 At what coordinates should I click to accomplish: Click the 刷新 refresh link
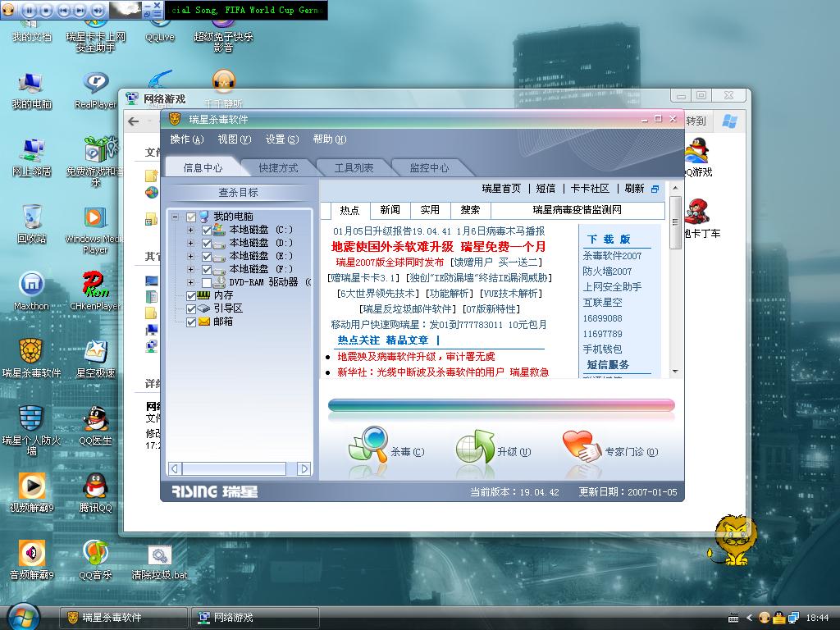pyautogui.click(x=634, y=189)
